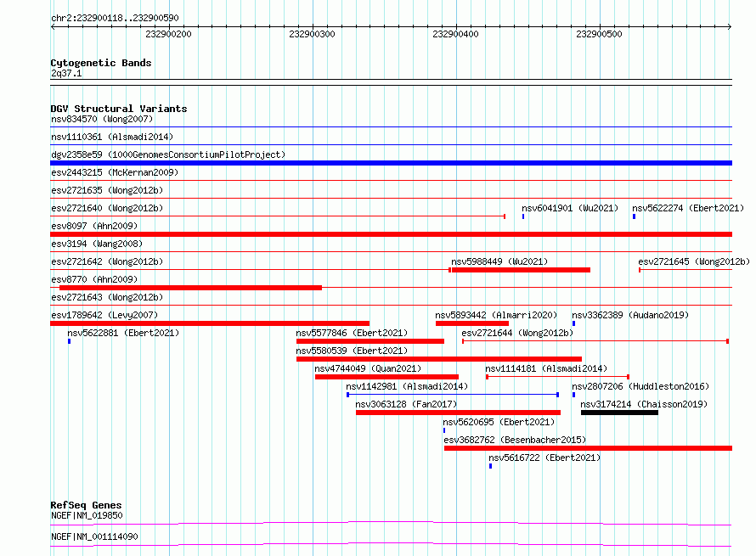Screen dimensions: 756x556
Task: Click the esv2721642 (Wong2012b) label
Action: point(107,261)
